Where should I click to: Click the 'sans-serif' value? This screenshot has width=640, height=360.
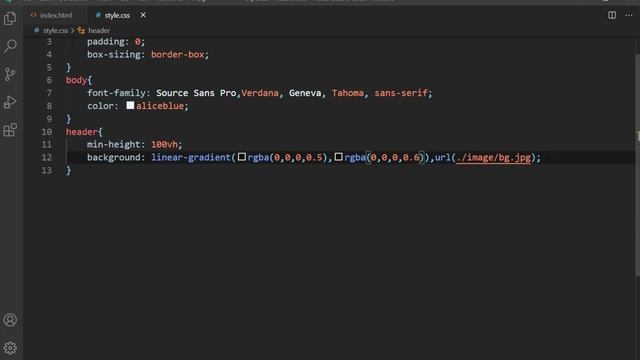click(401, 93)
